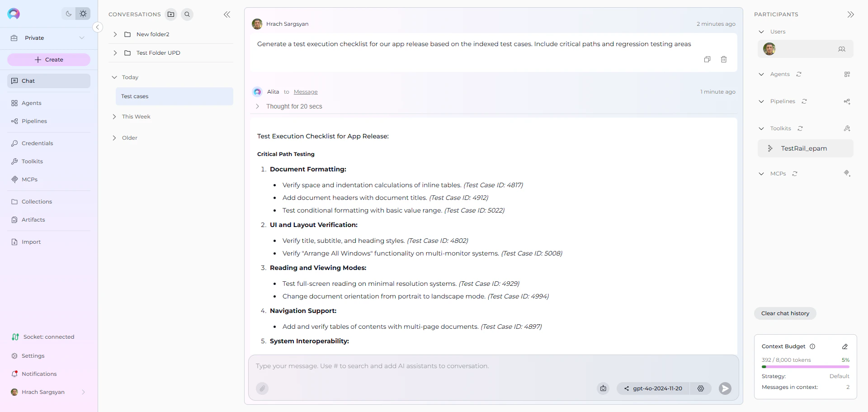Click the Context Budget progress bar
Screen dimensions: 868x412
(806, 367)
